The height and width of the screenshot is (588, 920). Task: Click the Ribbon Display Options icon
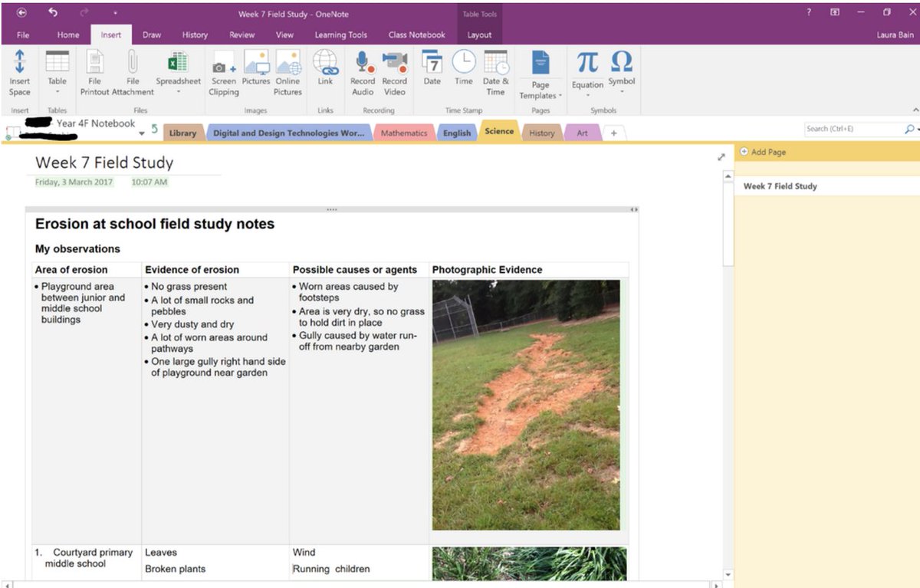click(835, 12)
